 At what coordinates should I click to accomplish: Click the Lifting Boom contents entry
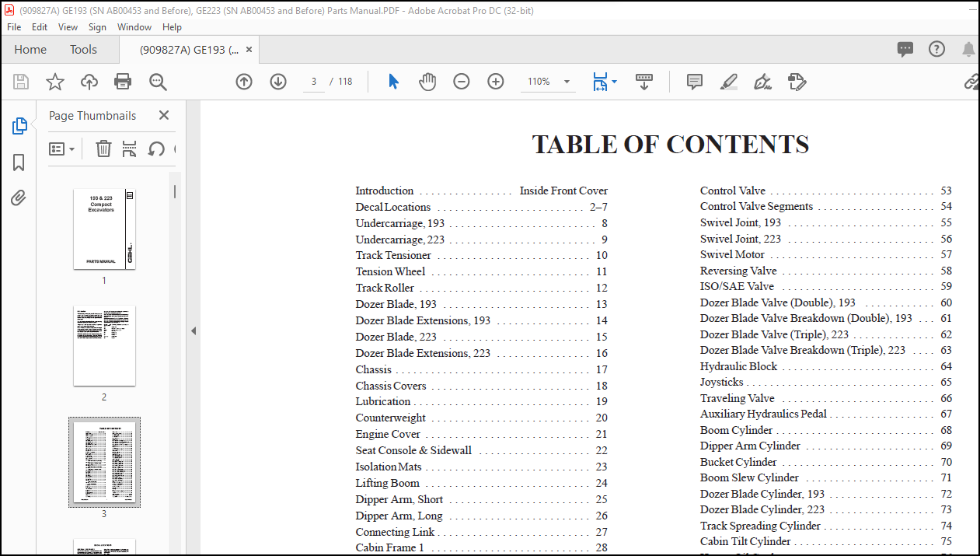pos(482,483)
